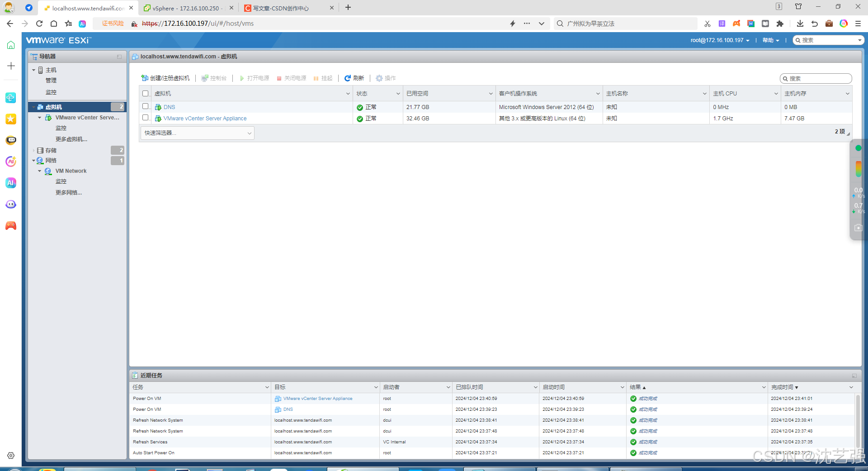Viewport: 868px width, 471px height.
Task: Open the quick filter dropdown
Action: pyautogui.click(x=198, y=133)
